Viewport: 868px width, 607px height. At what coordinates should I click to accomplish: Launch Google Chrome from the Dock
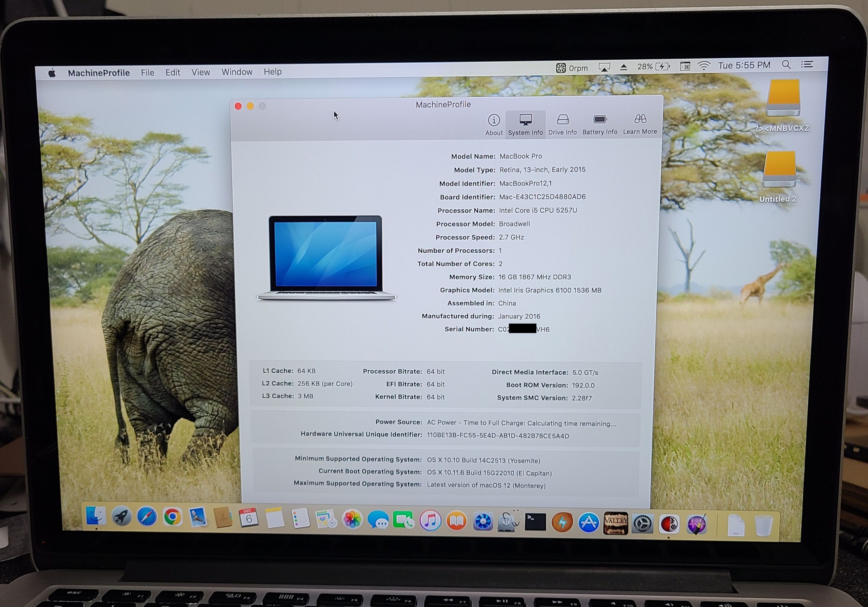coord(172,516)
